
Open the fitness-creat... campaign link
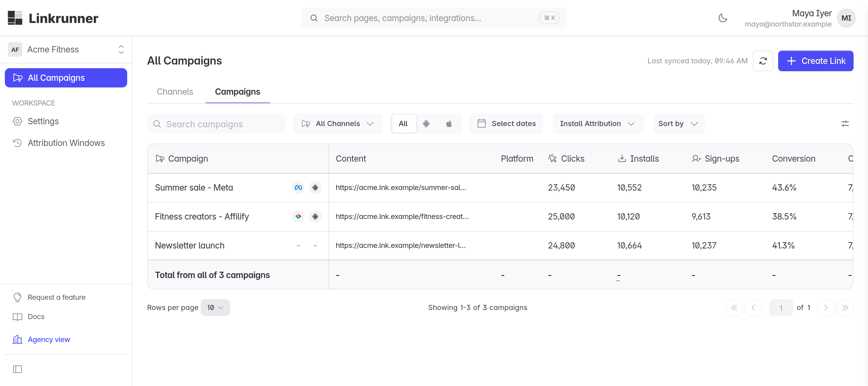[402, 217]
